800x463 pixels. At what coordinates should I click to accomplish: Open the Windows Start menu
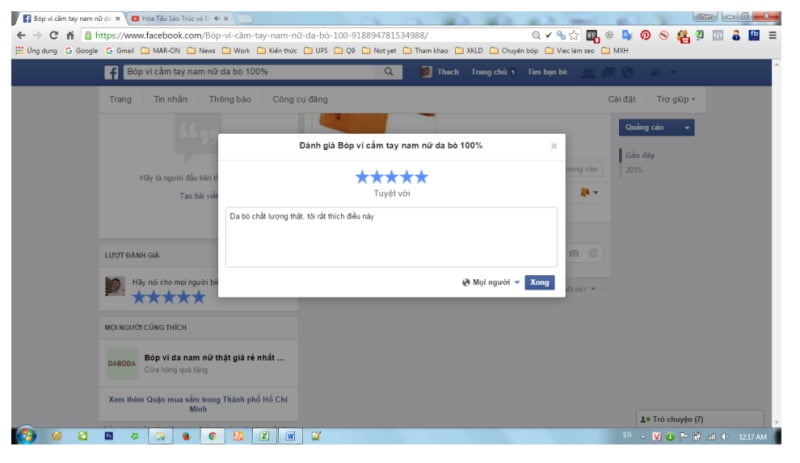[26, 436]
